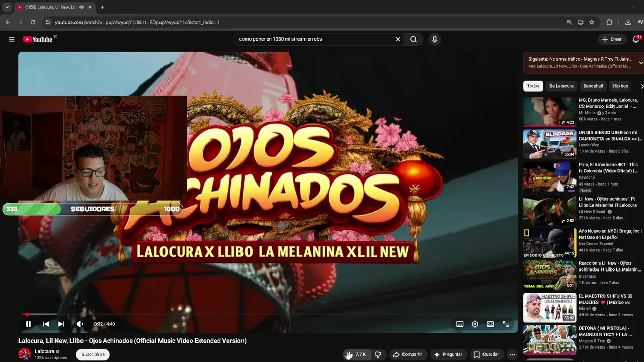Open Reacción a Lil New video thumbnail
Screen dimensions: 644x362
549,275
